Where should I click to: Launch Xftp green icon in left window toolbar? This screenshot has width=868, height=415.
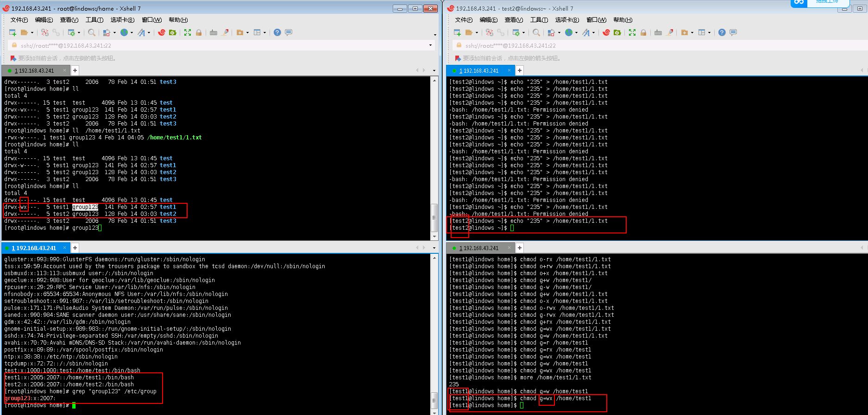173,32
